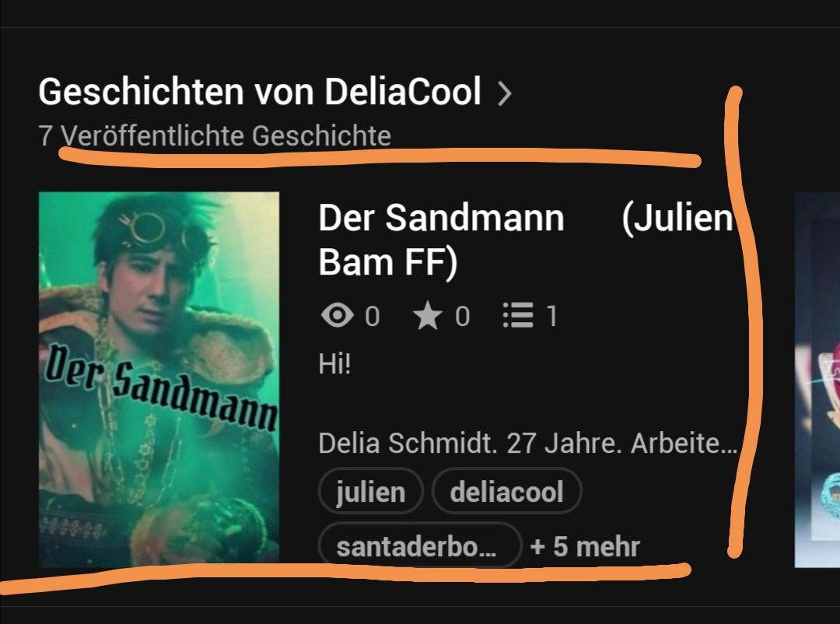840x624 pixels.
Task: Click the votes count 0
Action: (462, 317)
